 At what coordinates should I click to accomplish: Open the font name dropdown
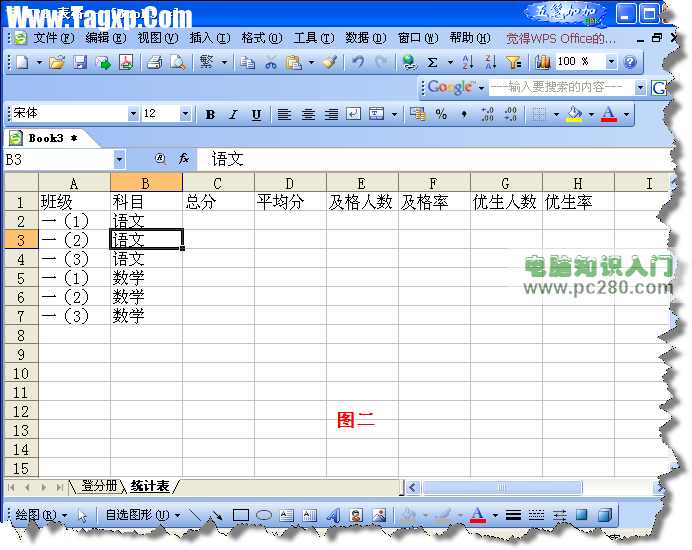click(133, 114)
